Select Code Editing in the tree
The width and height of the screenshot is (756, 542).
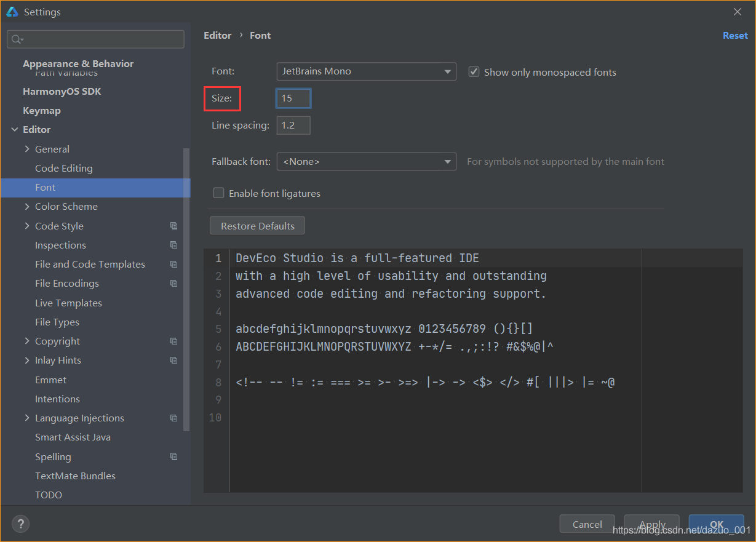[64, 168]
